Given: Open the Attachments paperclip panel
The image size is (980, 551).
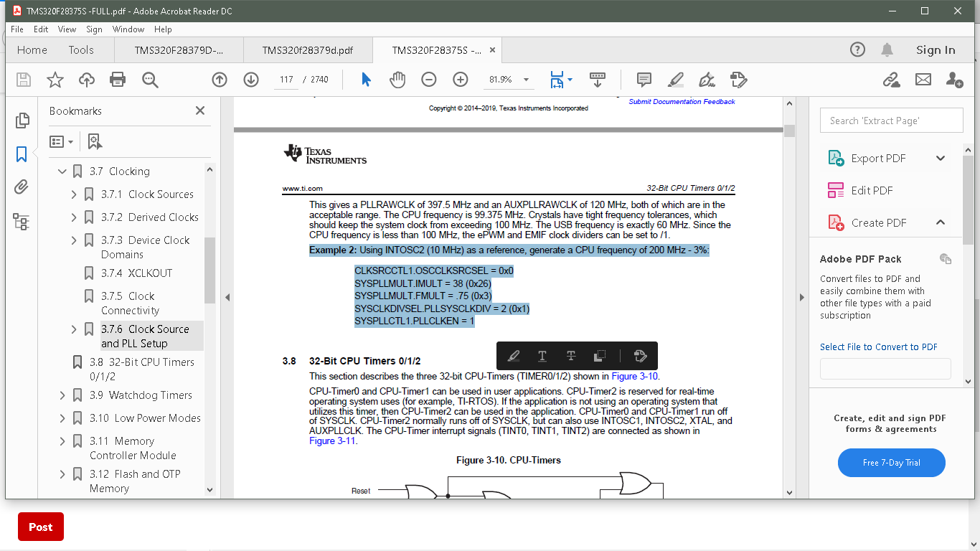Looking at the screenshot, I should (x=22, y=188).
